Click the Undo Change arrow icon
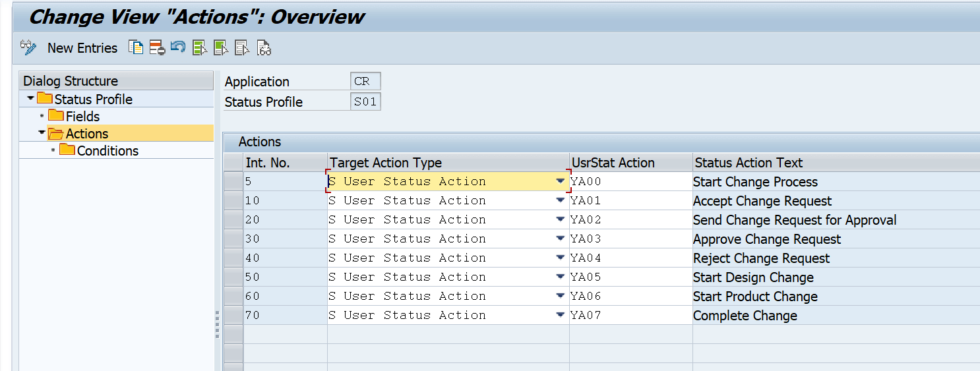This screenshot has width=980, height=371. pos(178,47)
